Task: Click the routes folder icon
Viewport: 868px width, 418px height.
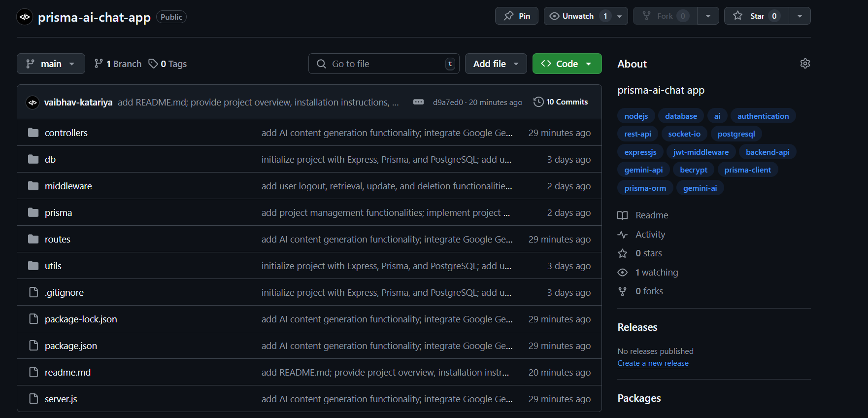Action: [33, 239]
